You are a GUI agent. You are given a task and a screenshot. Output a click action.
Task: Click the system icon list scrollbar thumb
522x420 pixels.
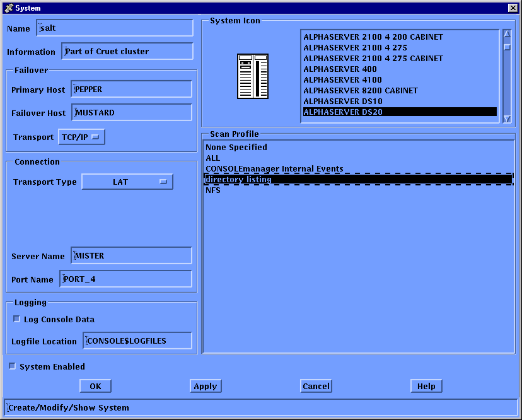point(507,47)
